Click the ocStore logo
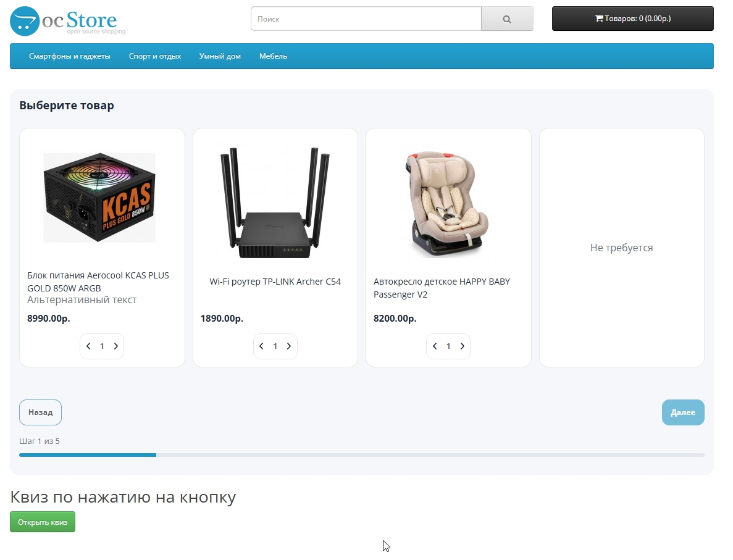733x560 pixels. (67, 20)
